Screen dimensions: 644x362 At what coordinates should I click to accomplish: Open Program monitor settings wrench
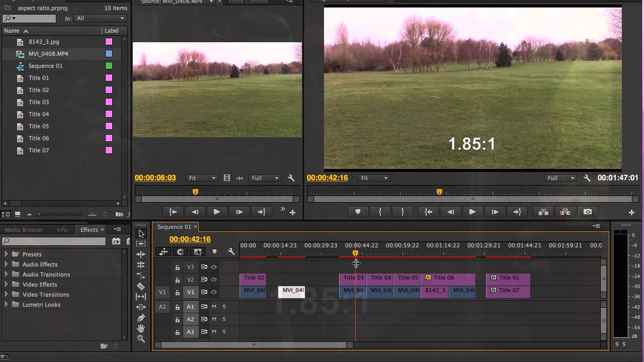pyautogui.click(x=587, y=178)
